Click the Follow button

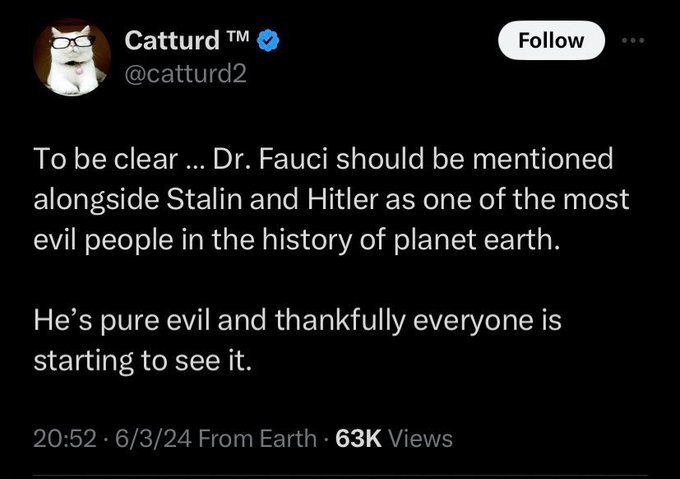point(552,41)
